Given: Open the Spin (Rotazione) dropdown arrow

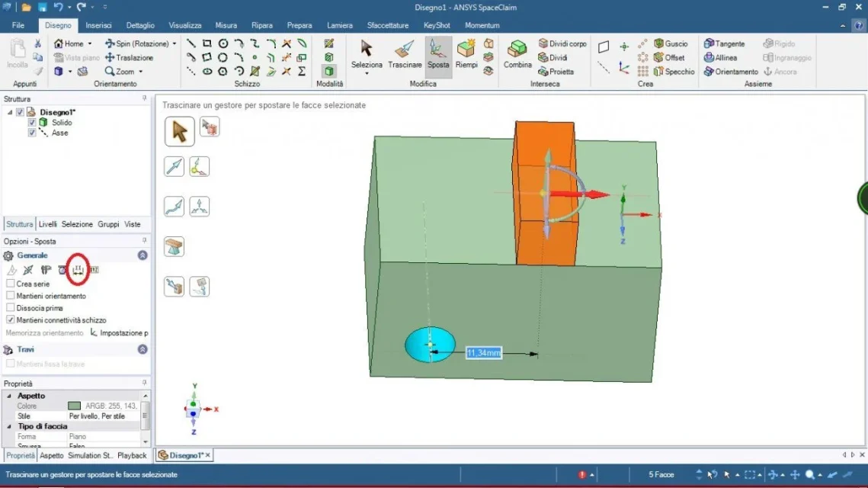Looking at the screenshot, I should 175,43.
